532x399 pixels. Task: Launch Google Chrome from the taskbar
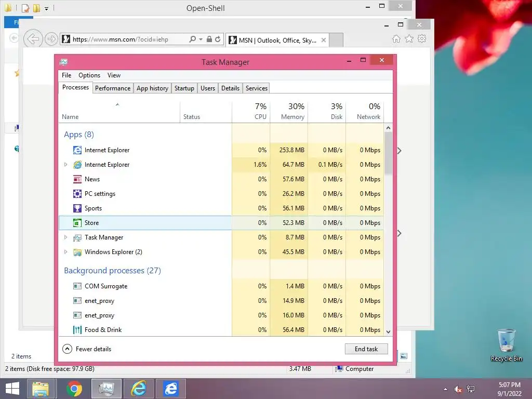pos(74,389)
